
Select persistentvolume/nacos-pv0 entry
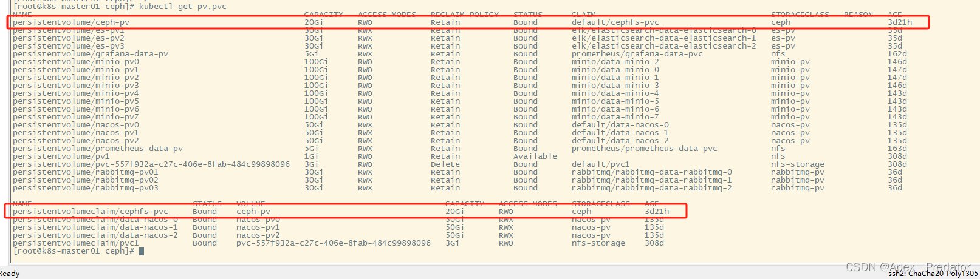coord(76,125)
